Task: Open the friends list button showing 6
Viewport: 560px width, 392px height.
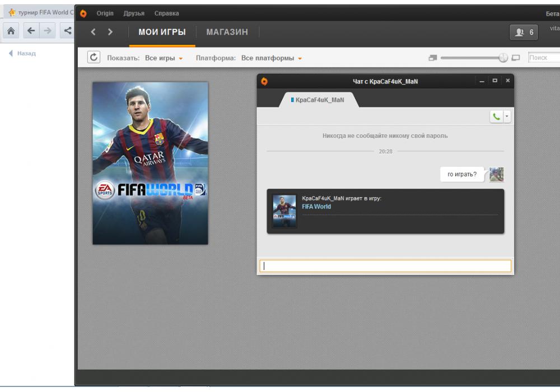Action: pyautogui.click(x=524, y=32)
